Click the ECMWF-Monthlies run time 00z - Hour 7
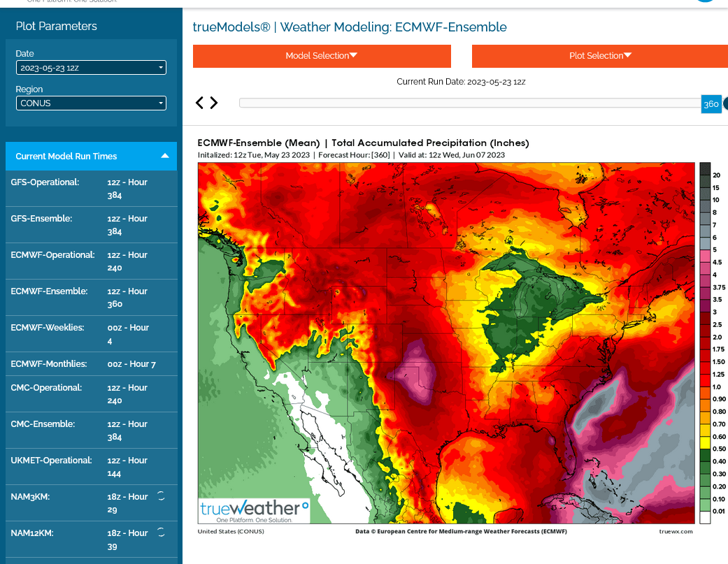Image resolution: width=728 pixels, height=564 pixels. [131, 364]
